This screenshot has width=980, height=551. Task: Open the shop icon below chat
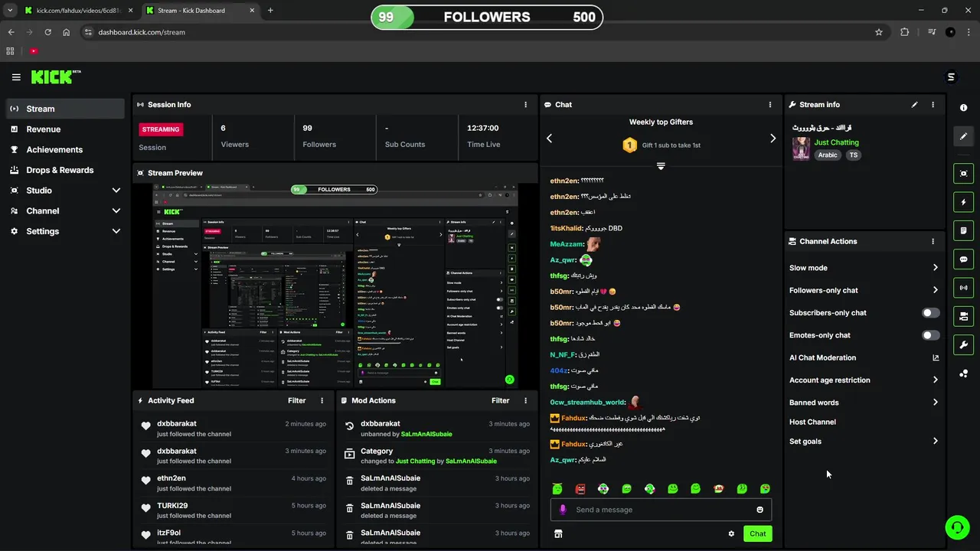pos(558,534)
